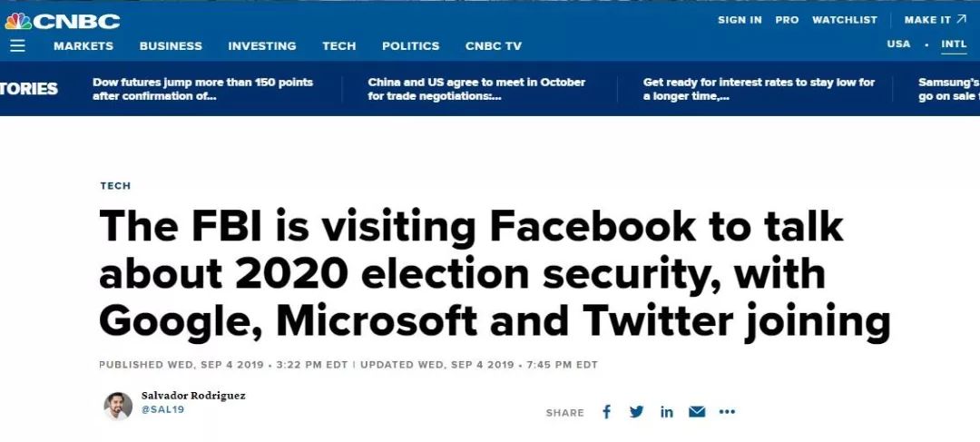Open more share options ellipsis

pos(727,411)
